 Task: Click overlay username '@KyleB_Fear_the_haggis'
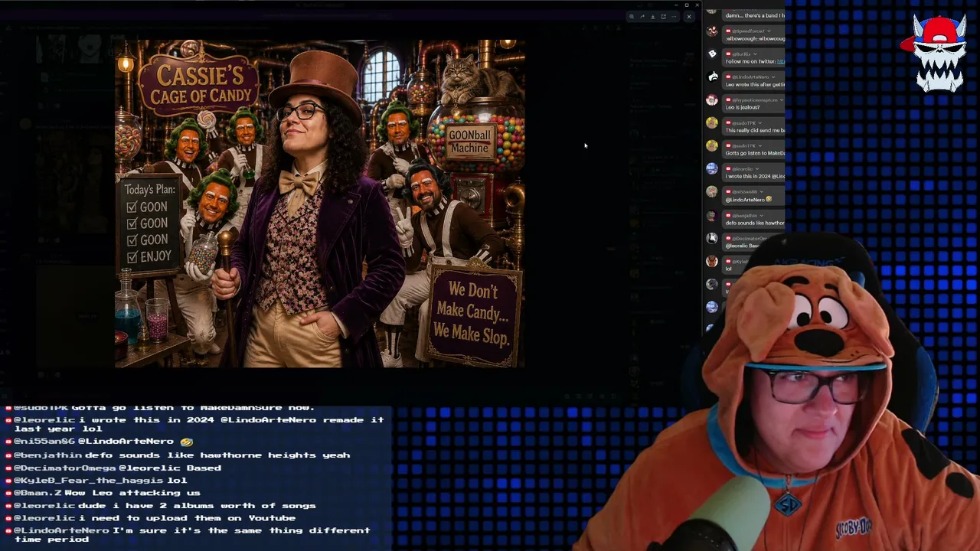[88, 481]
